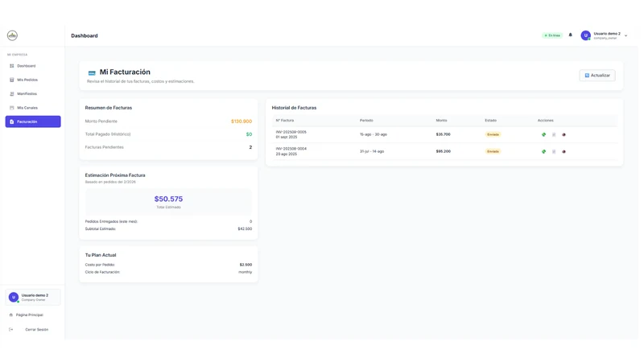The image size is (644, 362).
Task: Click the Monto column header
Action: tap(441, 120)
